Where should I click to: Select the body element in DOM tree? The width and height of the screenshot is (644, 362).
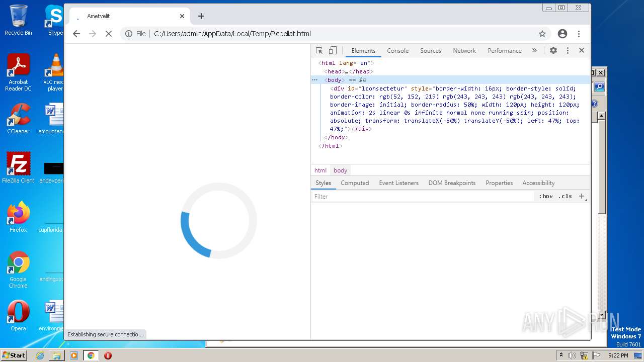[450, 80]
